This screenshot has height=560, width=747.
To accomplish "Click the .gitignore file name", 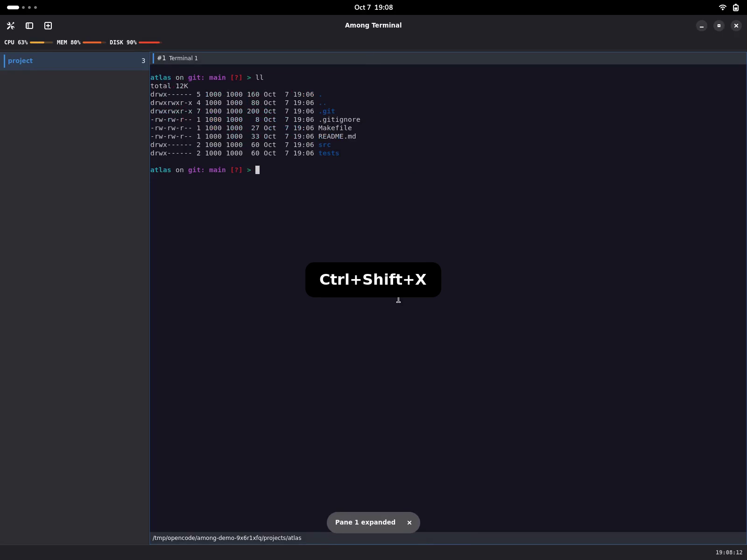I will 339,119.
